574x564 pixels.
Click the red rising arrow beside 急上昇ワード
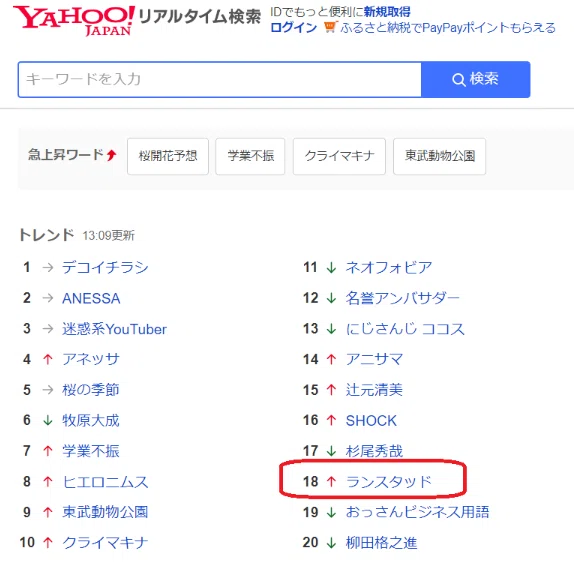pyautogui.click(x=112, y=155)
